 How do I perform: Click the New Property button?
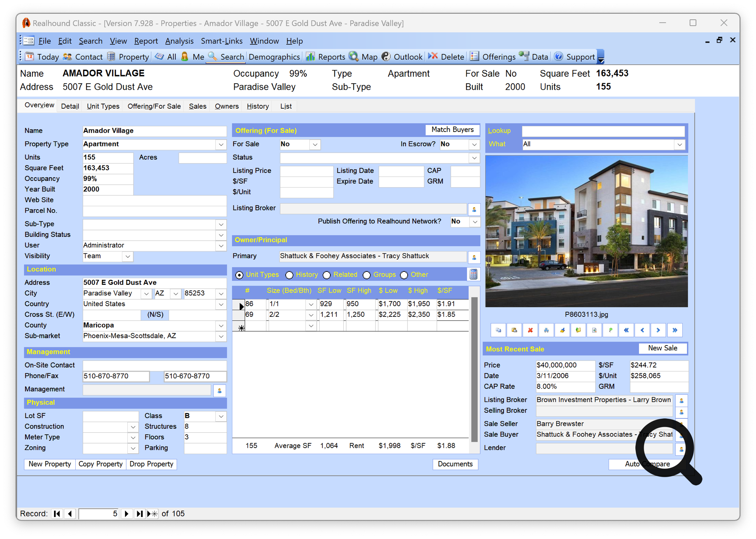50,464
